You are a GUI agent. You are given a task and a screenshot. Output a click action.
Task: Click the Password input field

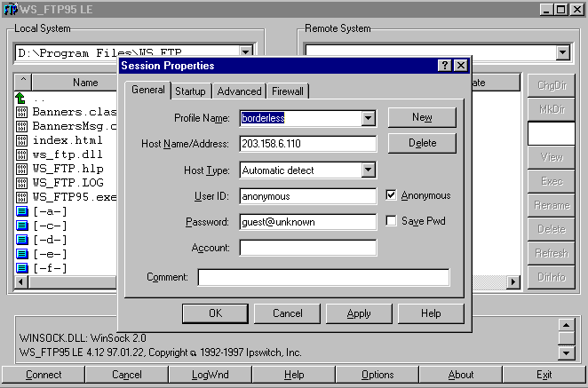[308, 222]
